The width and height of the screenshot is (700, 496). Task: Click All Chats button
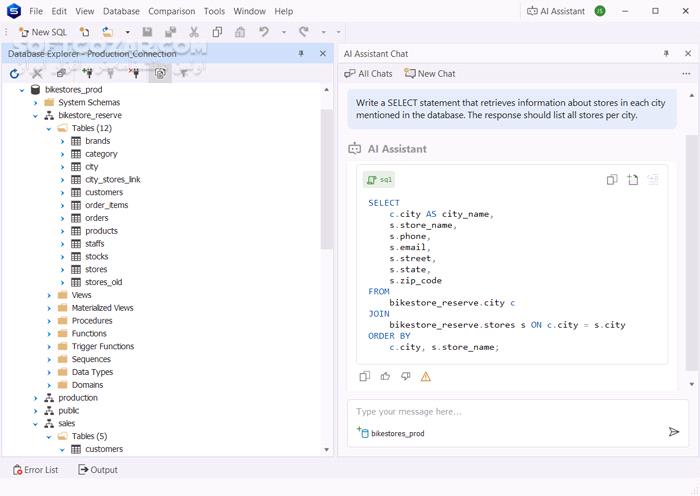368,74
